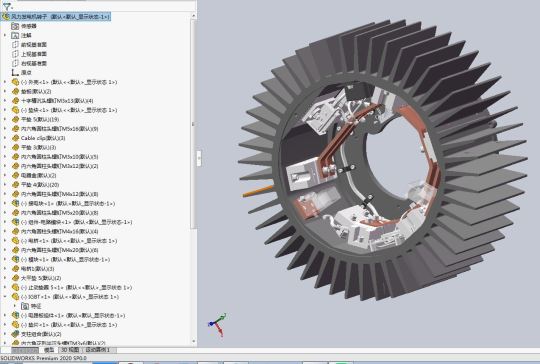Select the 电桥1 (3) row

pyautogui.click(x=38, y=268)
